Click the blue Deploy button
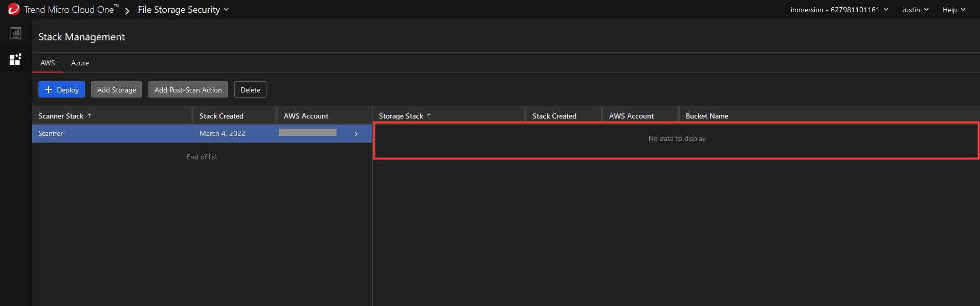This screenshot has width=980, height=306. (x=61, y=89)
